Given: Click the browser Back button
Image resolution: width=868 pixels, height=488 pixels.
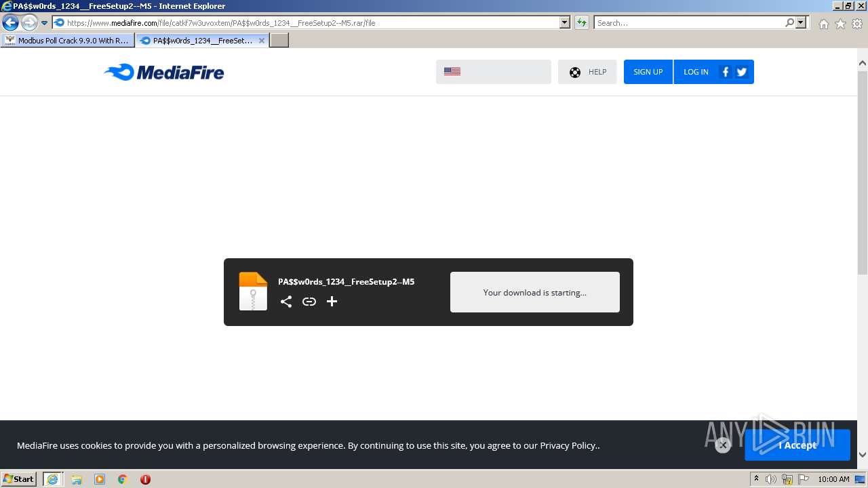Looking at the screenshot, I should pyautogui.click(x=10, y=22).
